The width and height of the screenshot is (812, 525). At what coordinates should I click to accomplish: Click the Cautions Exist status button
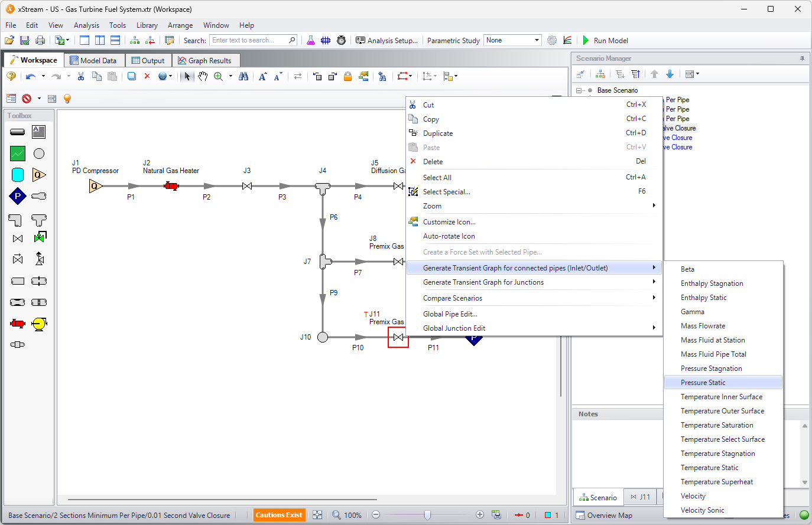point(279,515)
